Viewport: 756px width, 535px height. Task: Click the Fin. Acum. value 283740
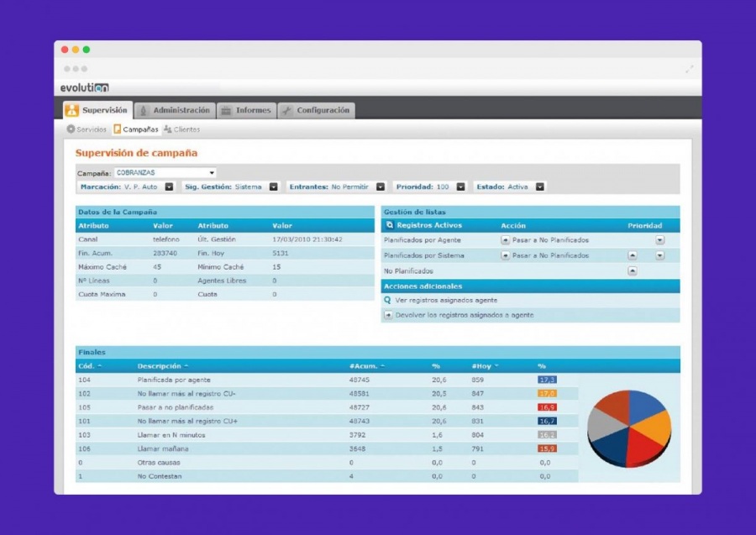point(165,253)
